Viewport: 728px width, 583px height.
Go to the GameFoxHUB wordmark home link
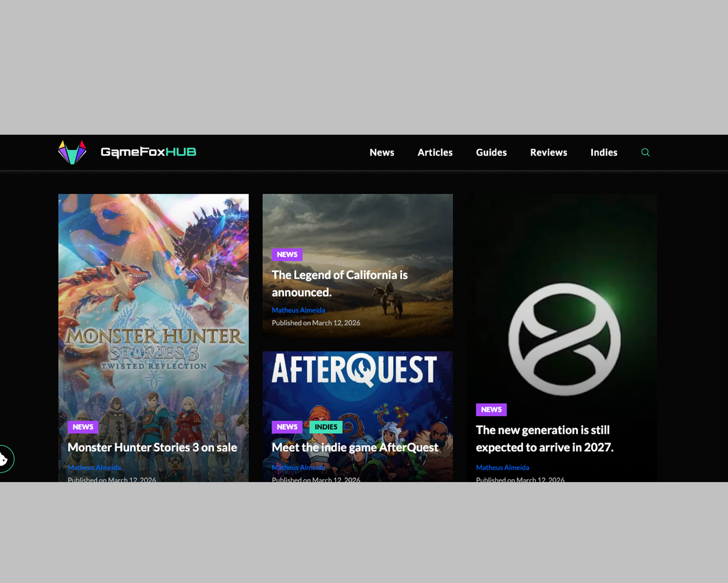point(148,152)
